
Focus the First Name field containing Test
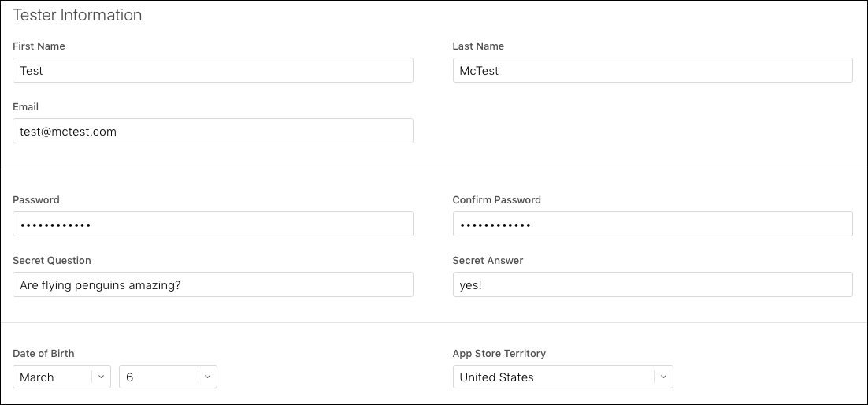click(213, 70)
